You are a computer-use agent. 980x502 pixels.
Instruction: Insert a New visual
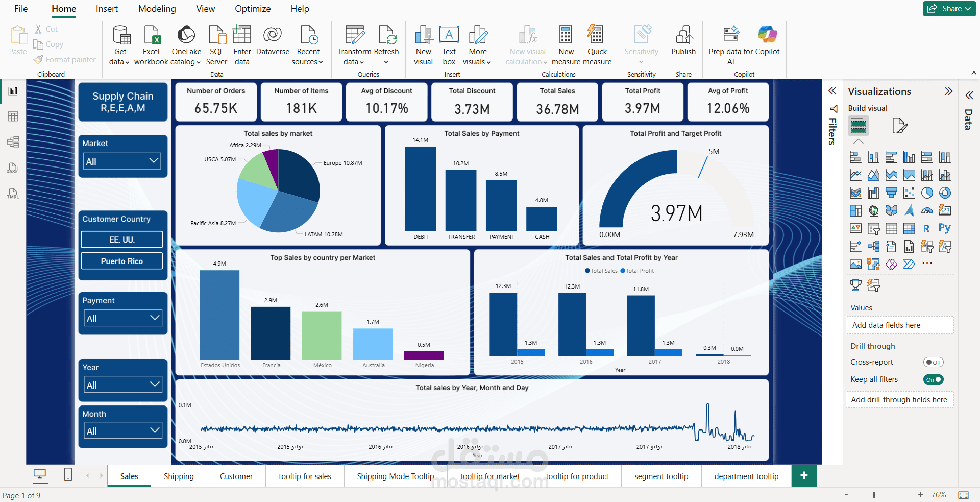click(423, 45)
